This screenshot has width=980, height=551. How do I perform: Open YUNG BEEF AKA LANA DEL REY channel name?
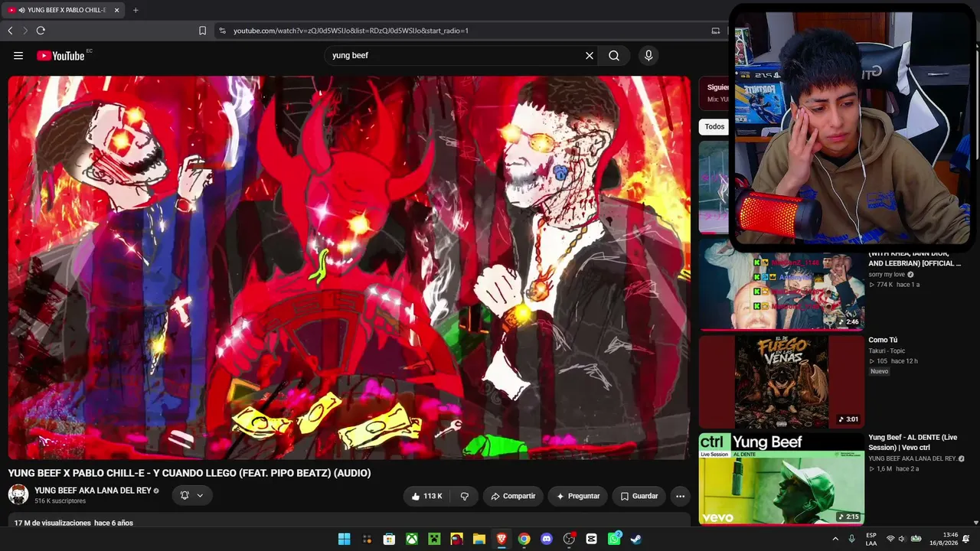click(x=93, y=491)
